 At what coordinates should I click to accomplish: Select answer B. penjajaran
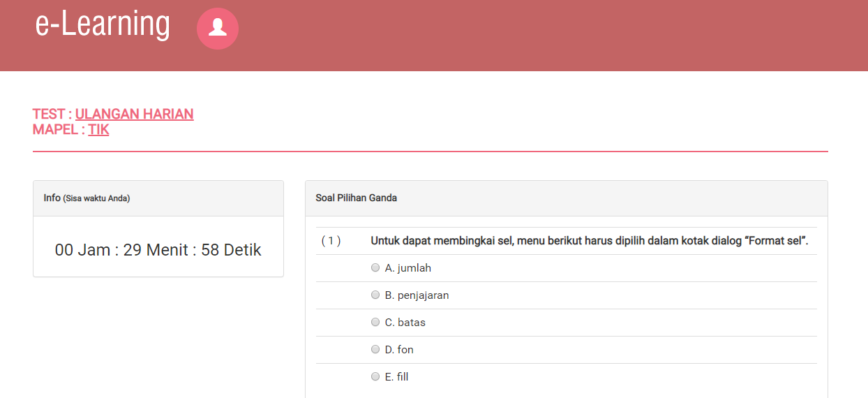pos(375,295)
